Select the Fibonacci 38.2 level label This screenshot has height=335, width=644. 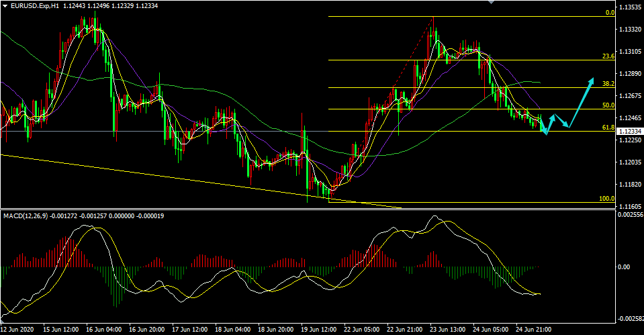tap(608, 84)
